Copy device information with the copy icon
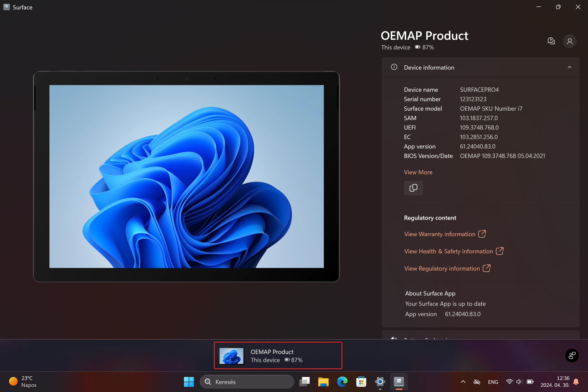The height and width of the screenshot is (392, 588). point(413,188)
